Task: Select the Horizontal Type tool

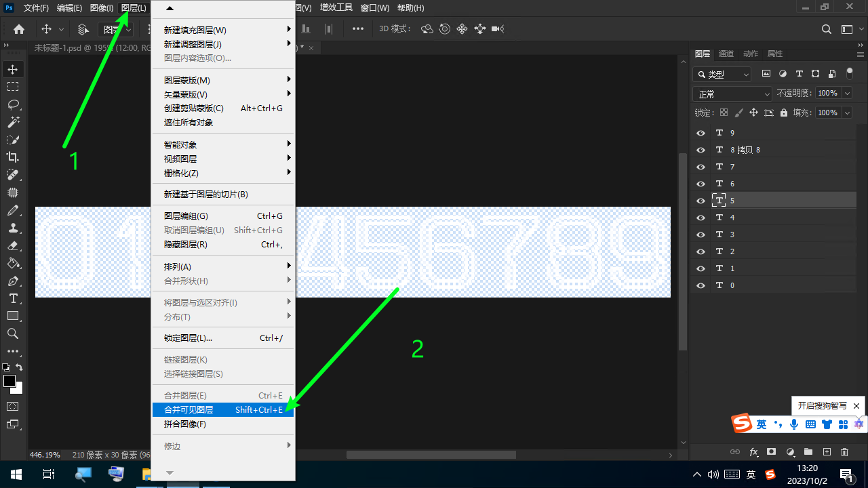Action: tap(13, 299)
